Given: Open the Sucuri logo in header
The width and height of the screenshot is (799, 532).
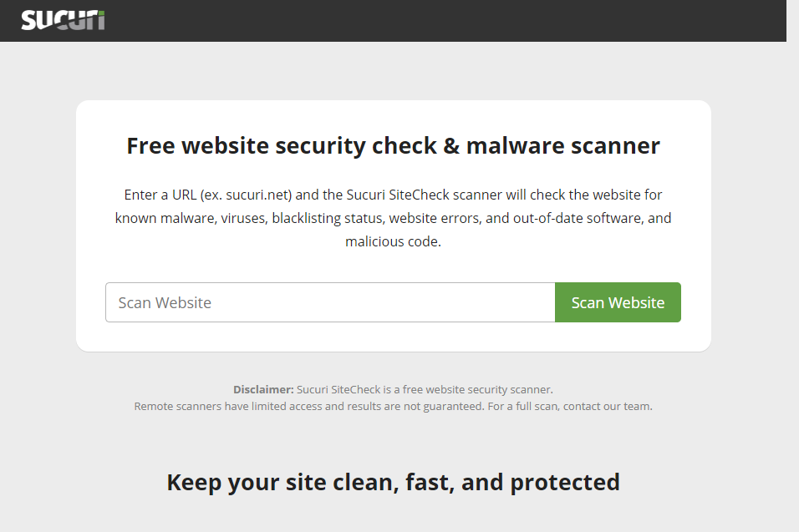Looking at the screenshot, I should click(x=63, y=20).
